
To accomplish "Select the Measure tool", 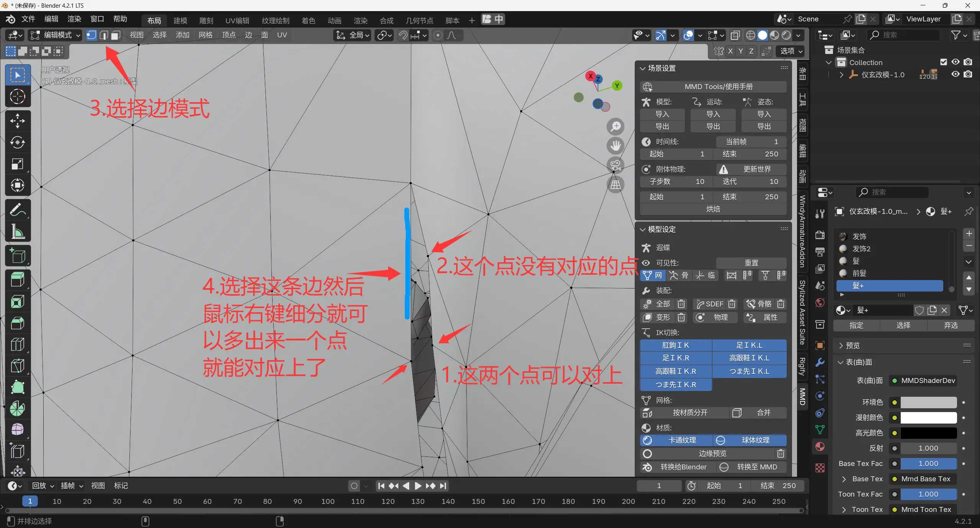I will coord(17,231).
